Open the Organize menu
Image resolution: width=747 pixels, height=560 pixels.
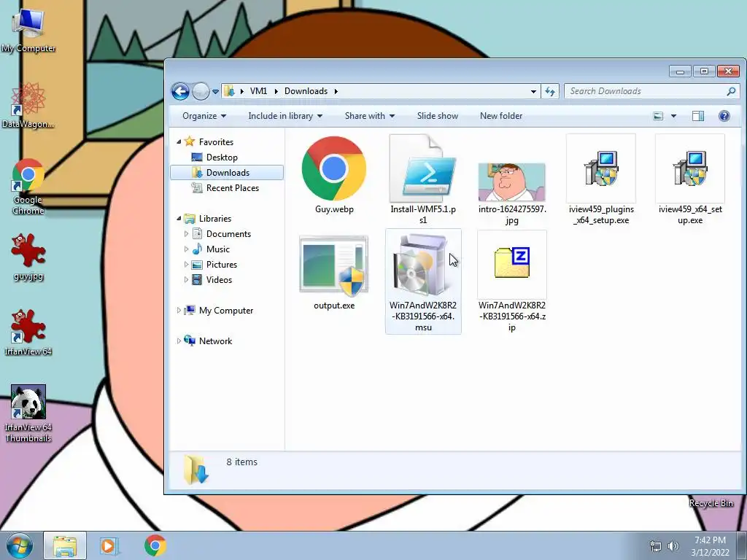(x=204, y=116)
